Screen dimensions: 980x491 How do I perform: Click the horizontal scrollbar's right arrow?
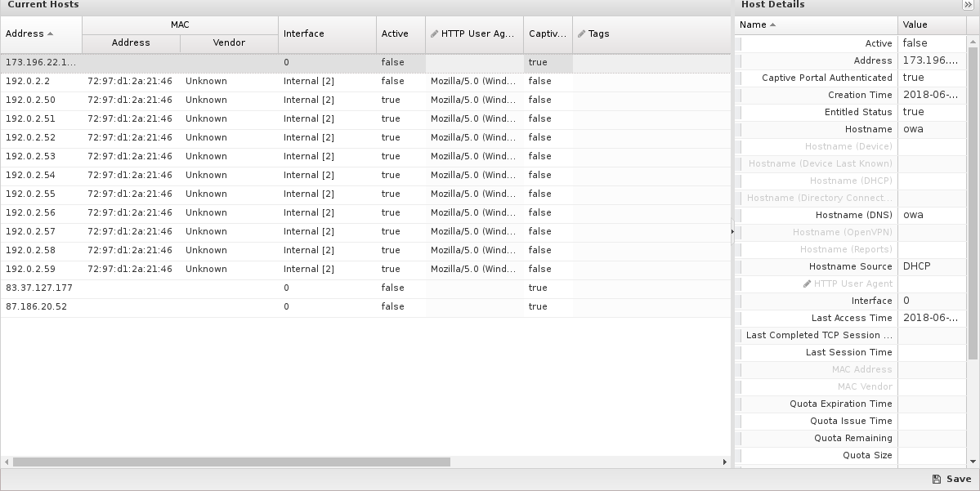[x=724, y=462]
